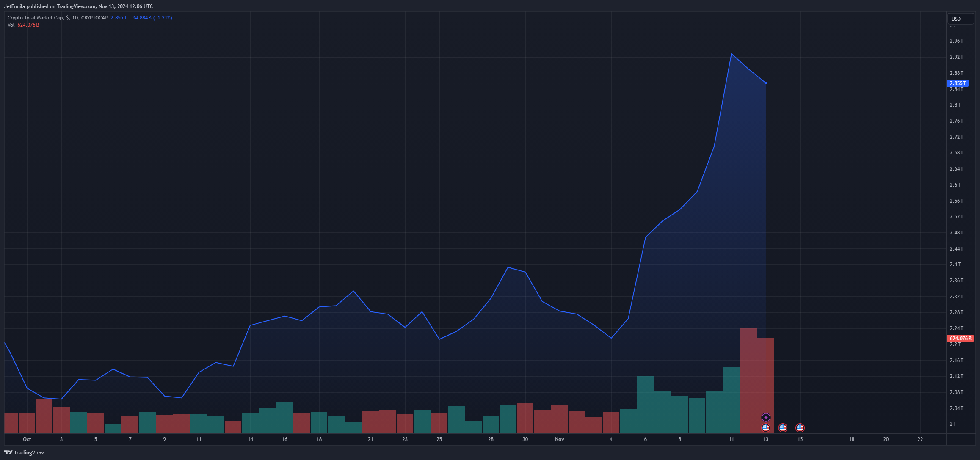Click the purple lightning bolt event icon

tap(766, 418)
